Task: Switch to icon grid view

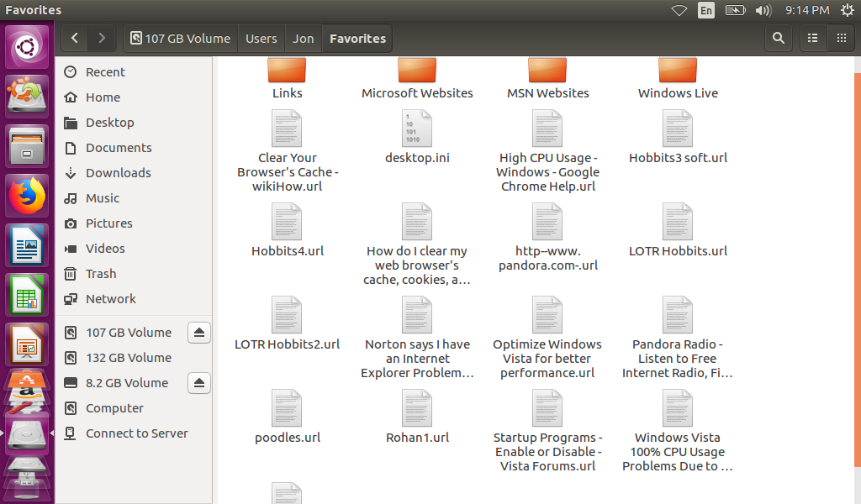Action: 840,38
